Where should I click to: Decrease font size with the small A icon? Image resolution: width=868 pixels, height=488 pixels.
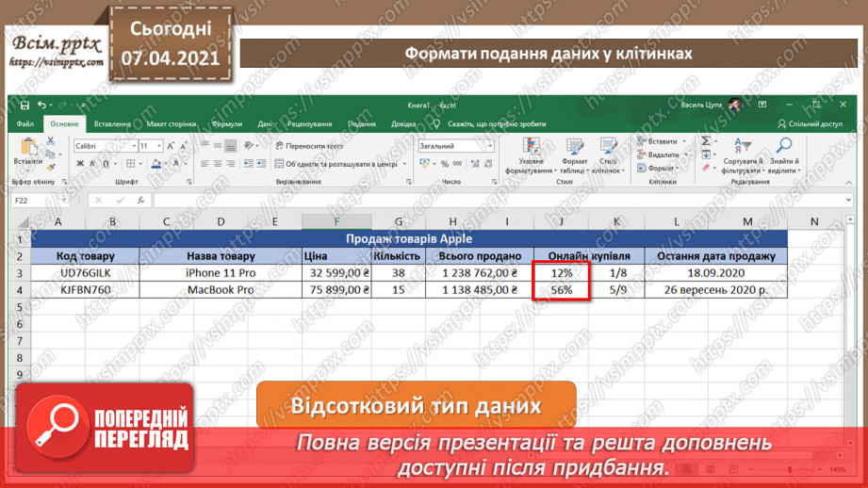(184, 146)
